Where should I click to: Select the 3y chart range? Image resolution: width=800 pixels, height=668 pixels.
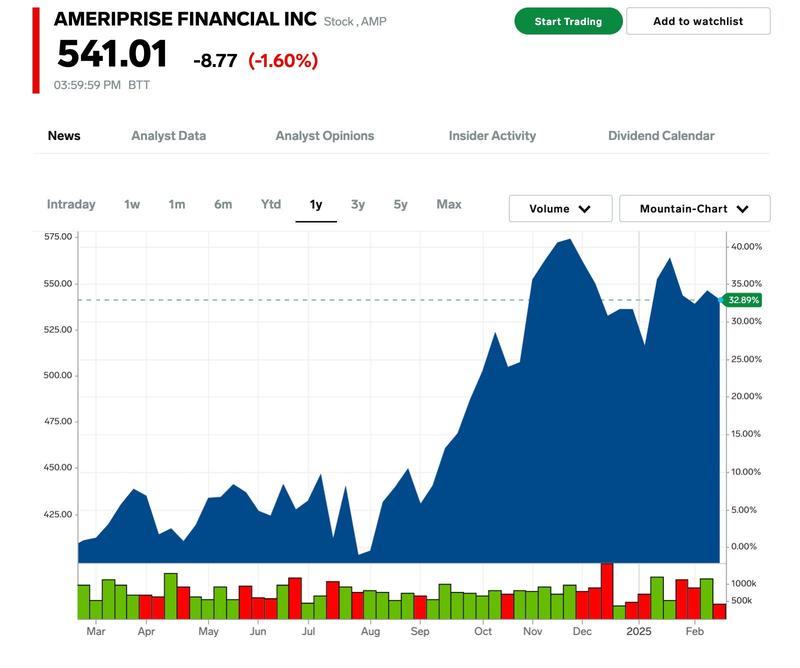358,205
